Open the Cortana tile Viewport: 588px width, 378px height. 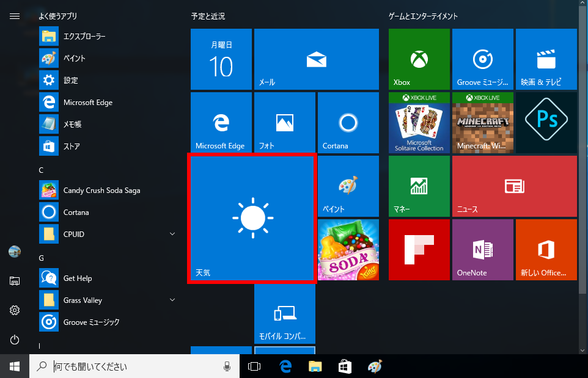[348, 123]
